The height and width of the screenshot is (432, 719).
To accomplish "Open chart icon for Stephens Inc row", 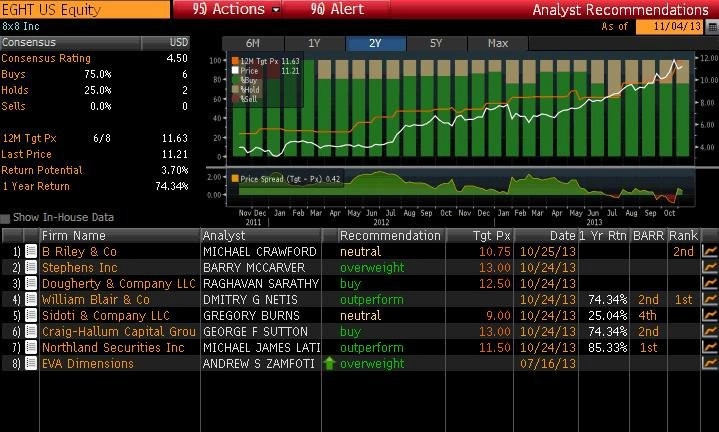I will (710, 267).
